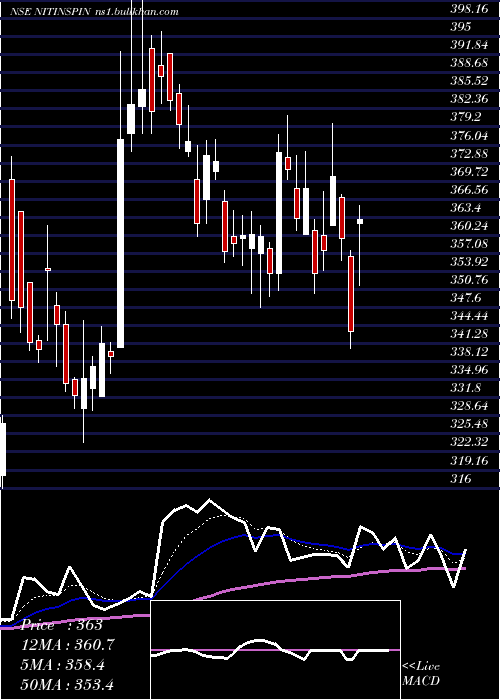Click the 388.68 price axis label

[468, 63]
